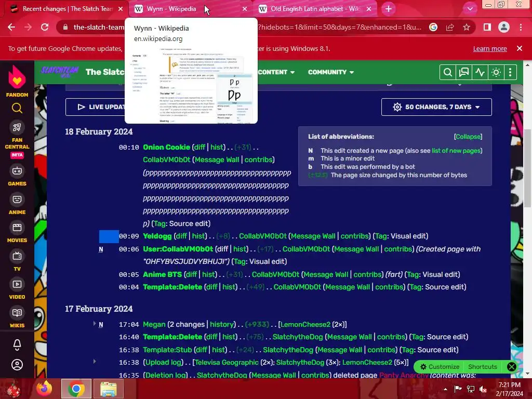Open the user account avatar in the Fandom sidebar
Image resolution: width=532 pixels, height=399 pixels.
coord(17,365)
